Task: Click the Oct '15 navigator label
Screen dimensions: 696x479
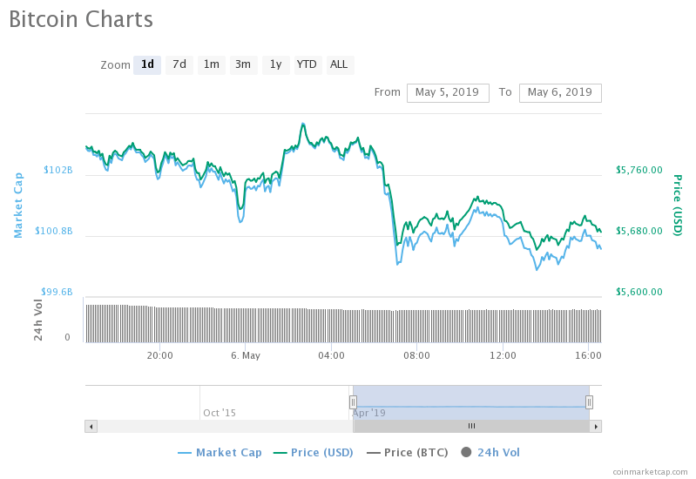Action: coord(219,413)
